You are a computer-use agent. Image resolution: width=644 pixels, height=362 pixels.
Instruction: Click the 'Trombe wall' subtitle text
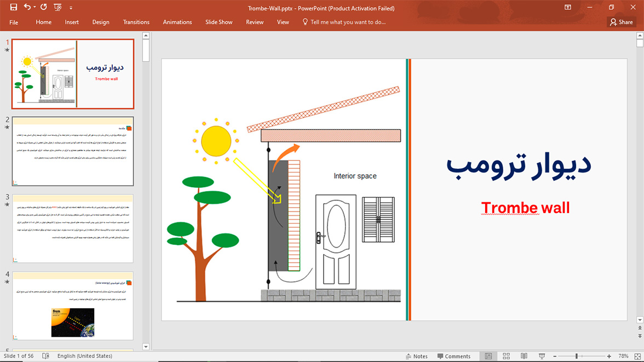click(x=525, y=208)
